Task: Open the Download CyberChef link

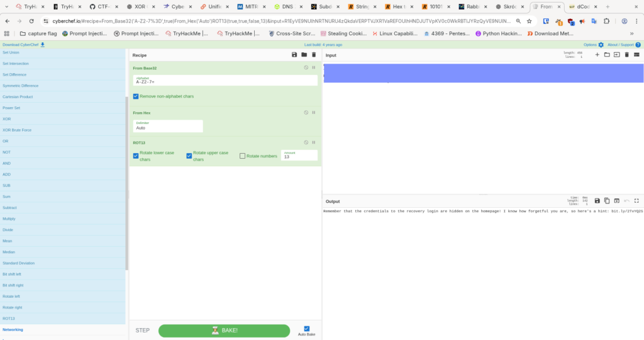Action: [23, 45]
